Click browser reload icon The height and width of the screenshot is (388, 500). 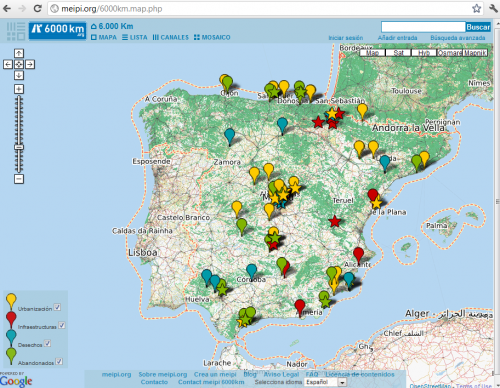pyautogui.click(x=37, y=8)
